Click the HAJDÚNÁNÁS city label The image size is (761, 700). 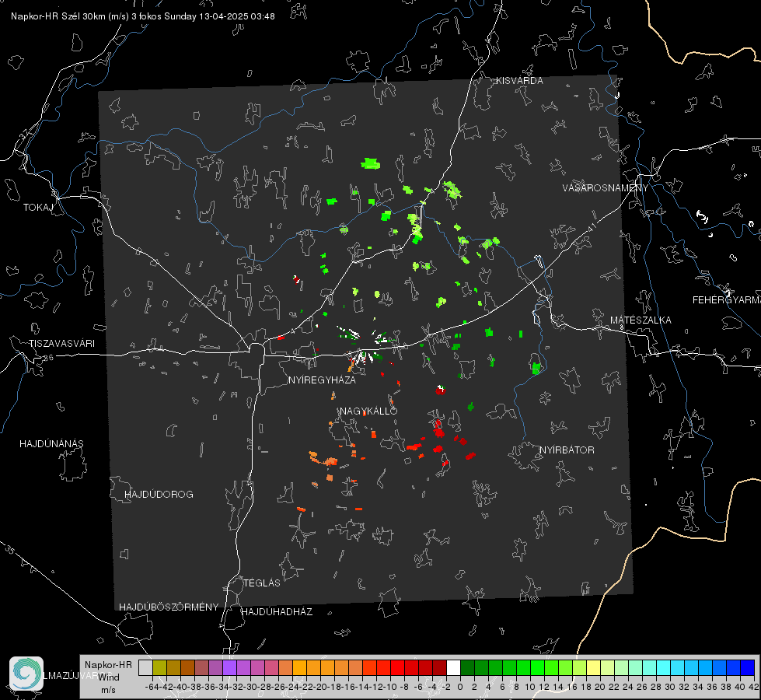coord(51,444)
